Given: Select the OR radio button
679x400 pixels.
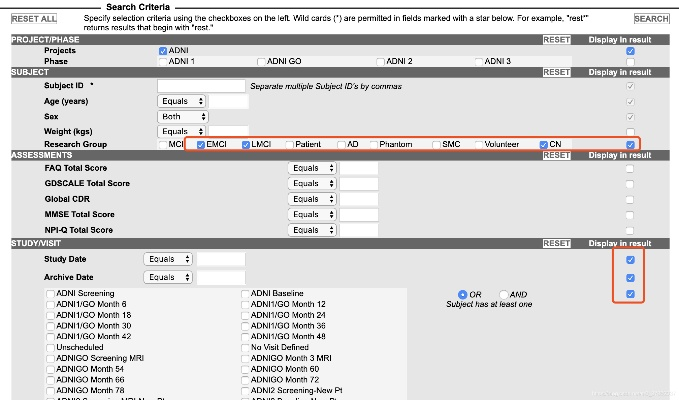Looking at the screenshot, I should point(462,294).
